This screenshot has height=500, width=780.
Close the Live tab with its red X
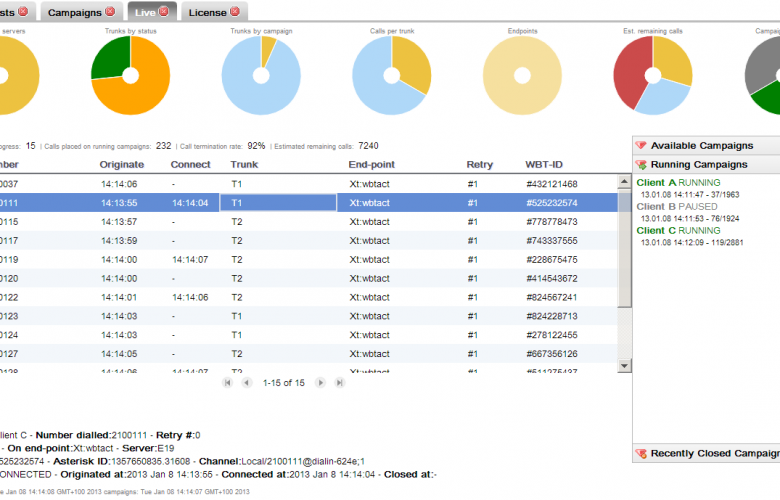point(164,11)
